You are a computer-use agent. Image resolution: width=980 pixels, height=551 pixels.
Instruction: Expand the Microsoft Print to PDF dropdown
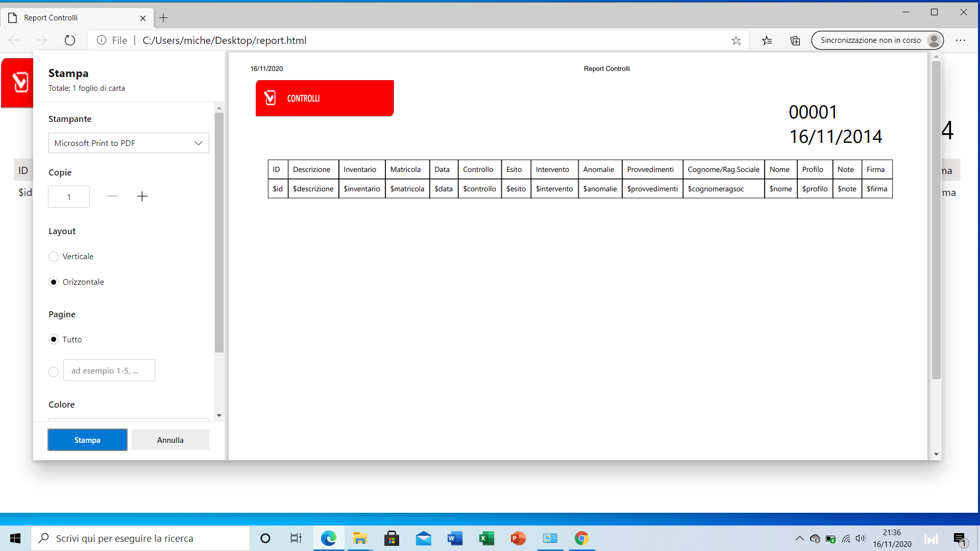[x=129, y=143]
